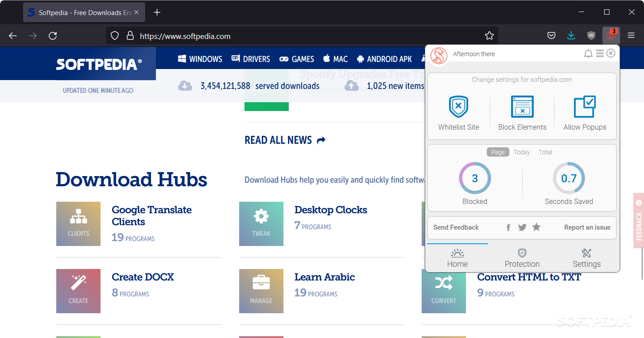Viewport: 644px width, 338px height.
Task: Click the Whitelist Site shield icon
Action: pyautogui.click(x=458, y=107)
